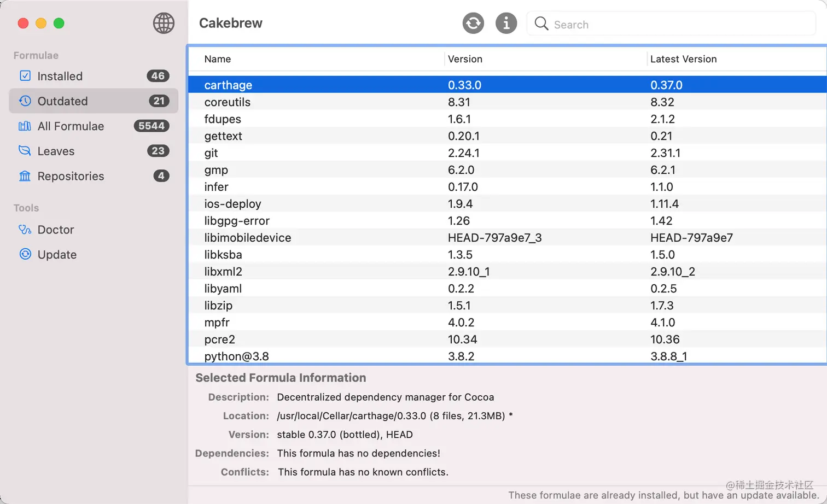Click the Installed count badge 46

point(158,75)
